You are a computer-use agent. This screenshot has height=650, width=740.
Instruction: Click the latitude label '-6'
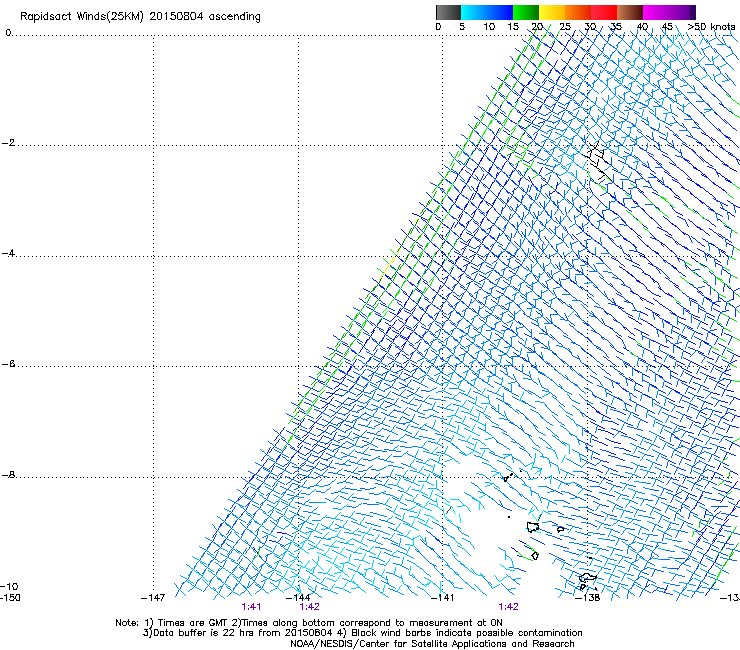(8, 364)
